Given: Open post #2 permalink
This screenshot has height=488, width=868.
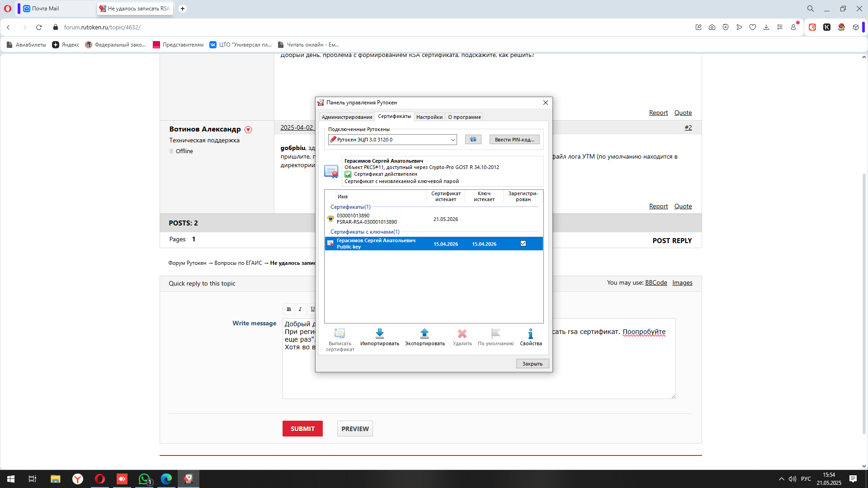Looking at the screenshot, I should pyautogui.click(x=688, y=127).
